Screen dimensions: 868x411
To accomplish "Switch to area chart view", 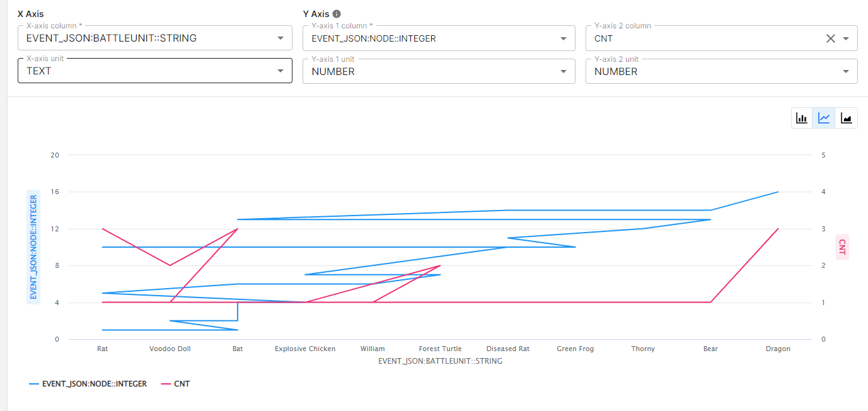I will (846, 118).
